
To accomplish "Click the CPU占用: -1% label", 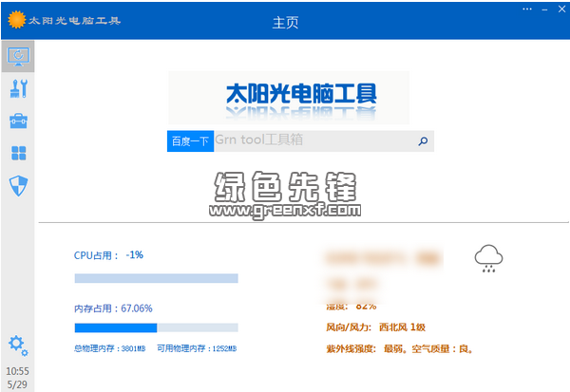I will coord(108,255).
